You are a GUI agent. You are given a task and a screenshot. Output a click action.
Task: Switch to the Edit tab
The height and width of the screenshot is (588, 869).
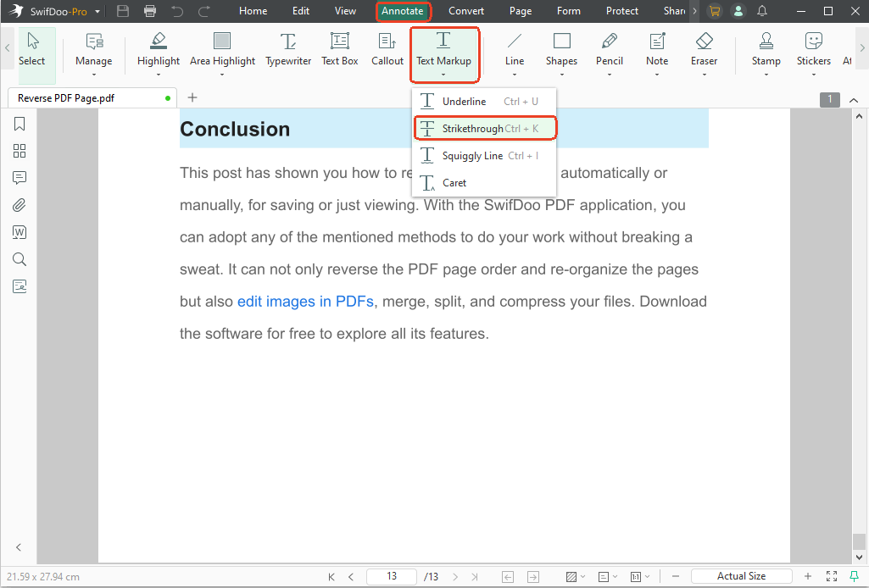coord(301,11)
